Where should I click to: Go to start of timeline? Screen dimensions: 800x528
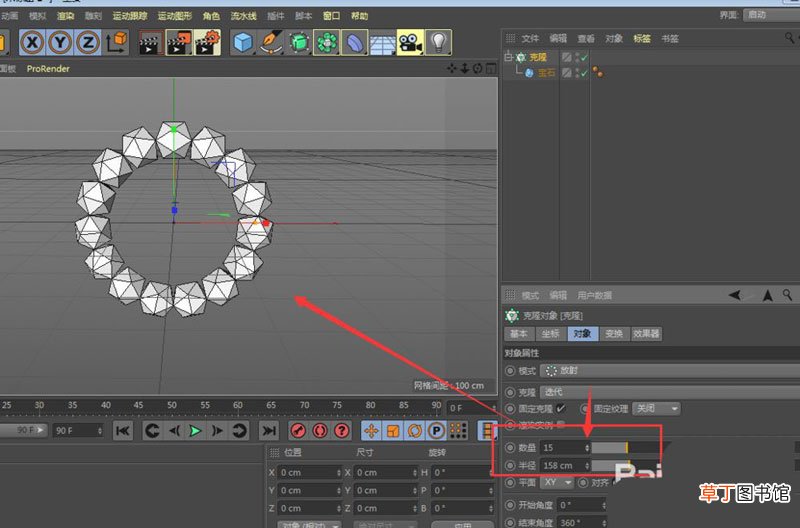click(x=123, y=431)
